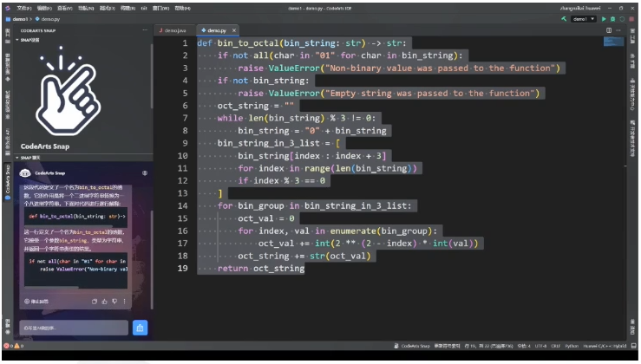Click the chat message input field

tap(74, 328)
